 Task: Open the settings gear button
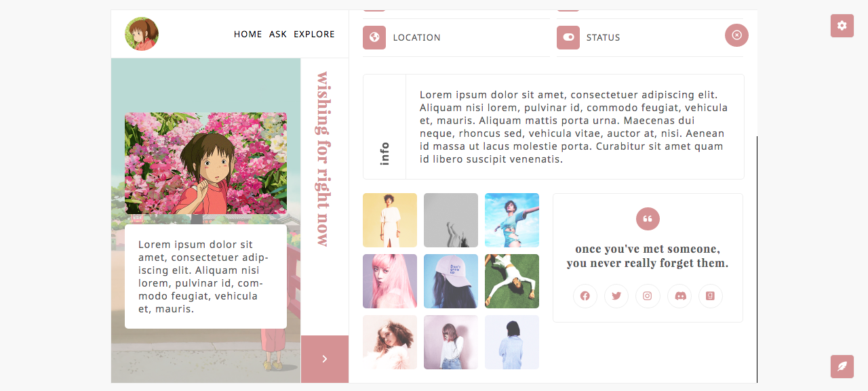[842, 26]
